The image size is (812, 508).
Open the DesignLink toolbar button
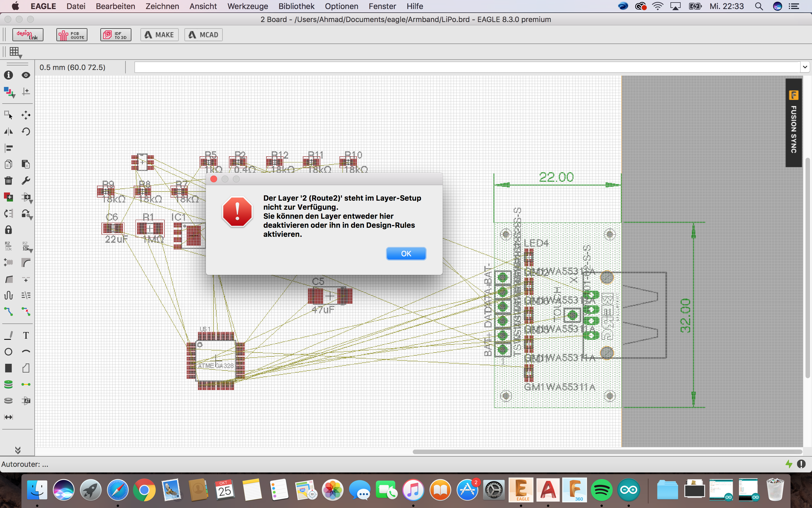pyautogui.click(x=28, y=35)
